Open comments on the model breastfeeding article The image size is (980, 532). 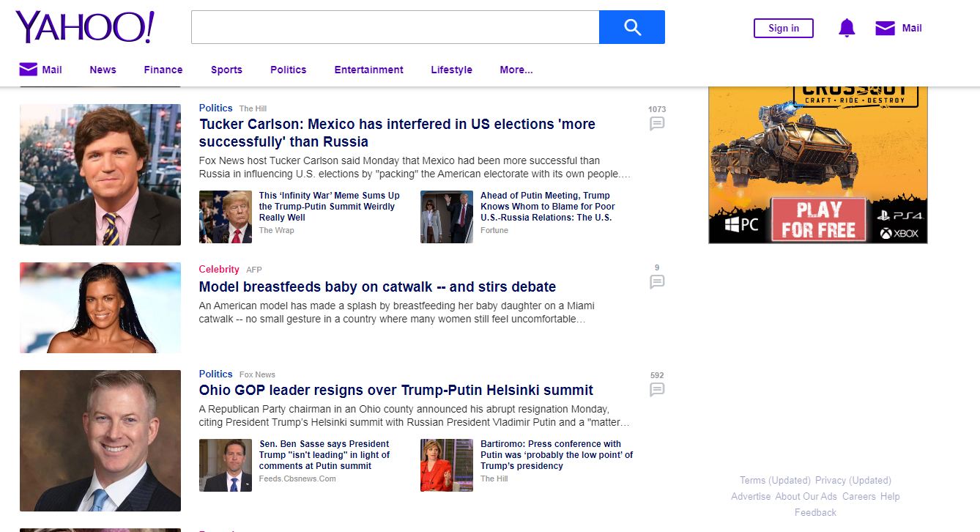pos(657,281)
